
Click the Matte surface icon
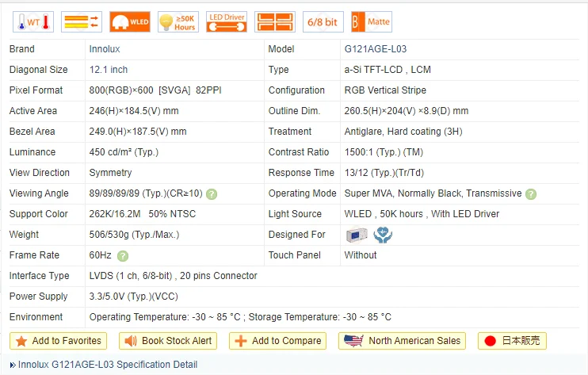372,21
